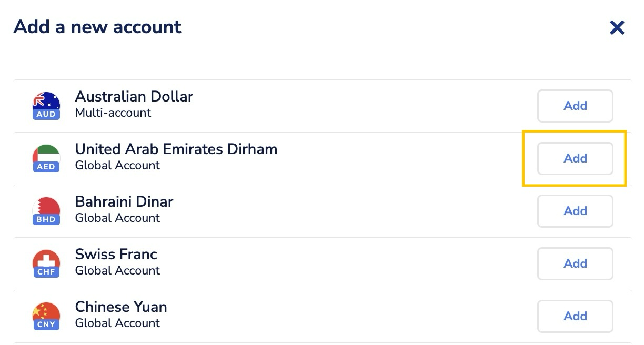Add the Swiss Franc global account
This screenshot has height=345, width=644.
575,263
